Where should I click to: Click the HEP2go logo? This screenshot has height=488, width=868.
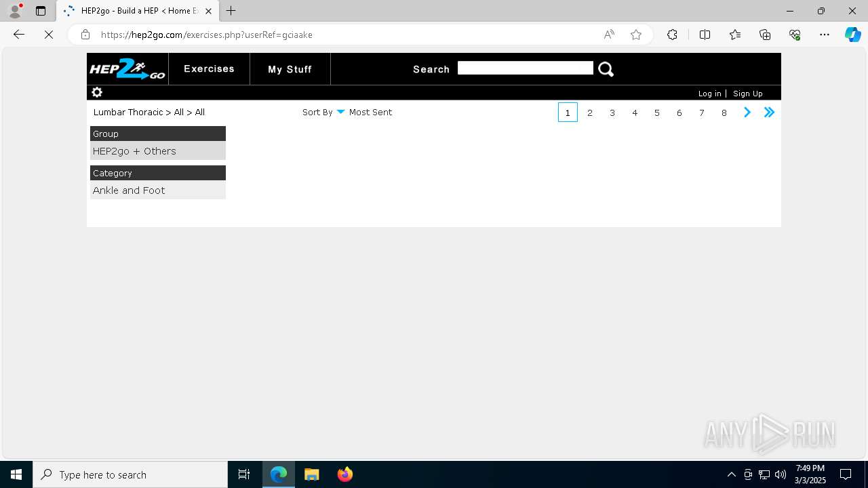[x=127, y=69]
